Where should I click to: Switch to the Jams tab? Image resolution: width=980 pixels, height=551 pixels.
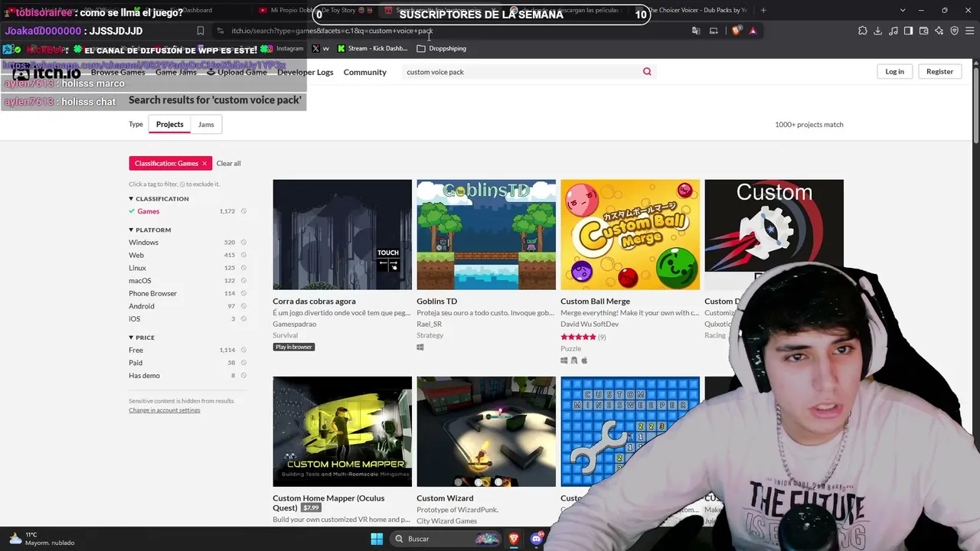pyautogui.click(x=206, y=124)
